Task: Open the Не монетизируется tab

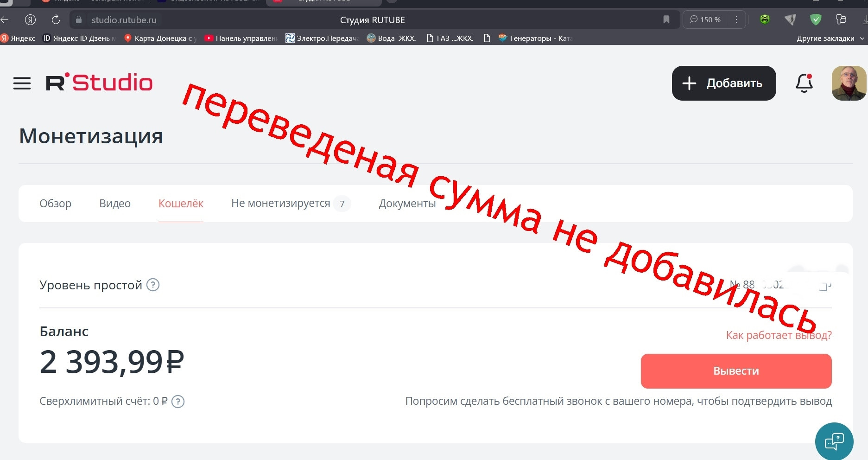Action: coord(291,204)
